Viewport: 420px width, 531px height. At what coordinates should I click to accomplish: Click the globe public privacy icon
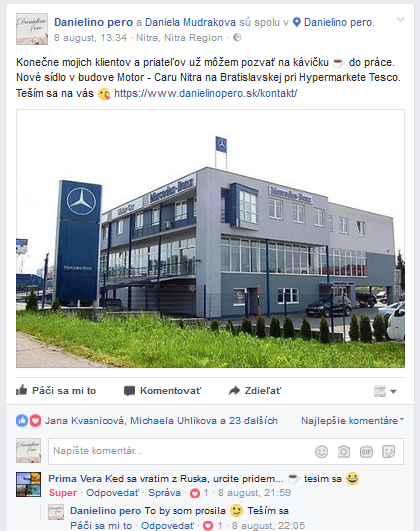(237, 38)
